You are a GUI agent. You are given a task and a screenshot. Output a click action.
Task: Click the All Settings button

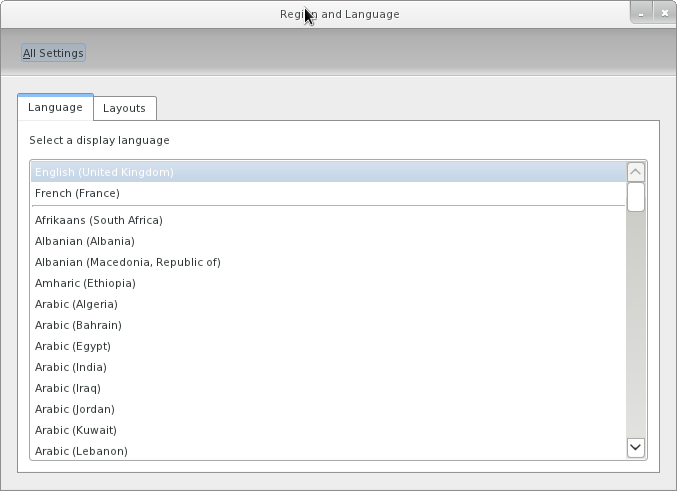[x=54, y=53]
